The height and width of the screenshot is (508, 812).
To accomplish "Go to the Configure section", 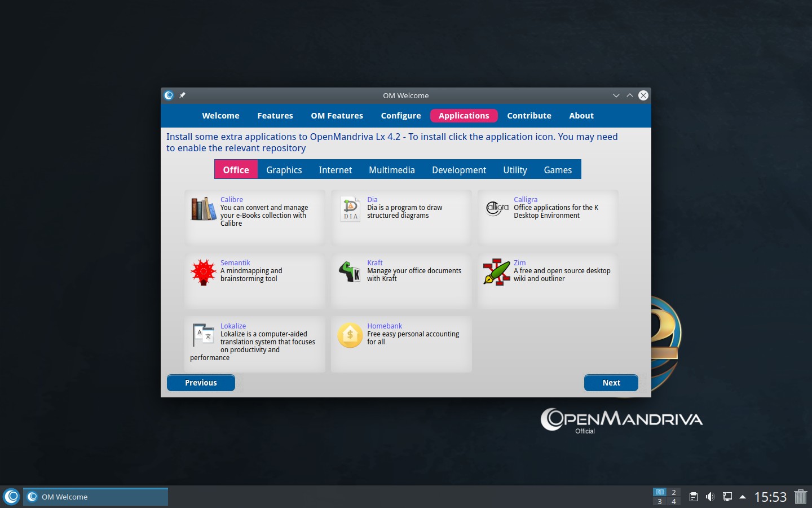I will click(400, 116).
